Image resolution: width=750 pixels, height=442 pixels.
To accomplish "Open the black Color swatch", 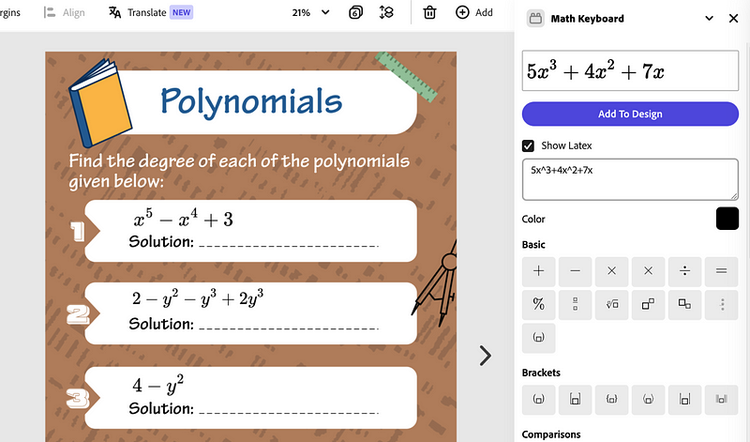I will [x=727, y=219].
